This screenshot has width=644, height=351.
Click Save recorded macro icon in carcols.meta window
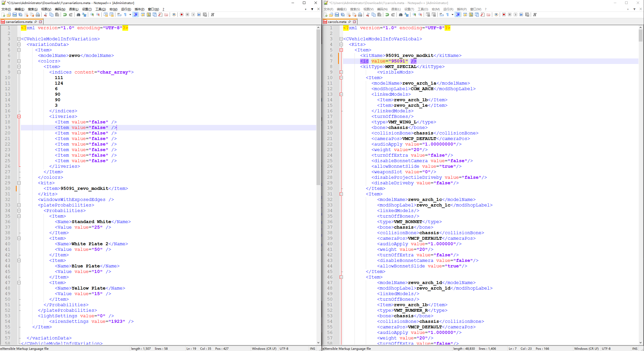click(527, 15)
